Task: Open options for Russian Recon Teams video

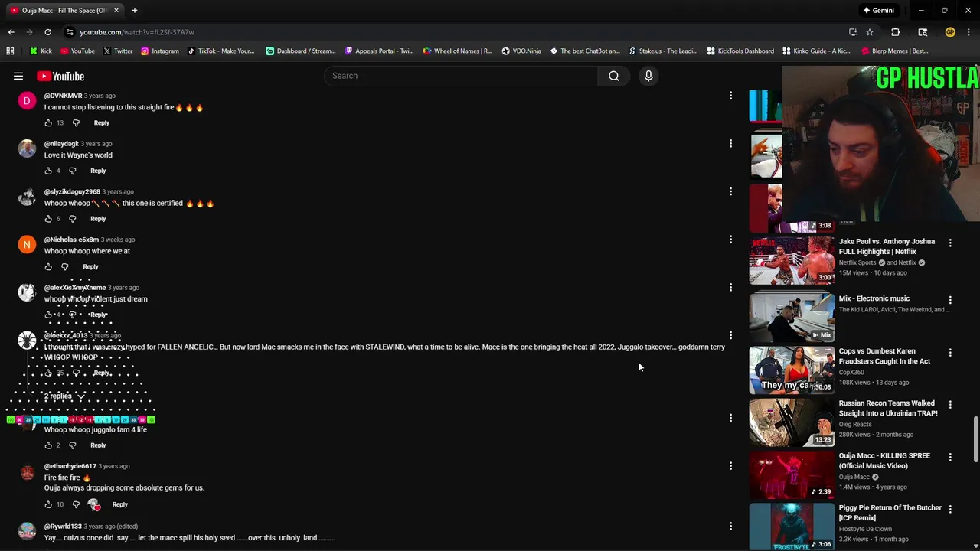Action: coord(950,404)
